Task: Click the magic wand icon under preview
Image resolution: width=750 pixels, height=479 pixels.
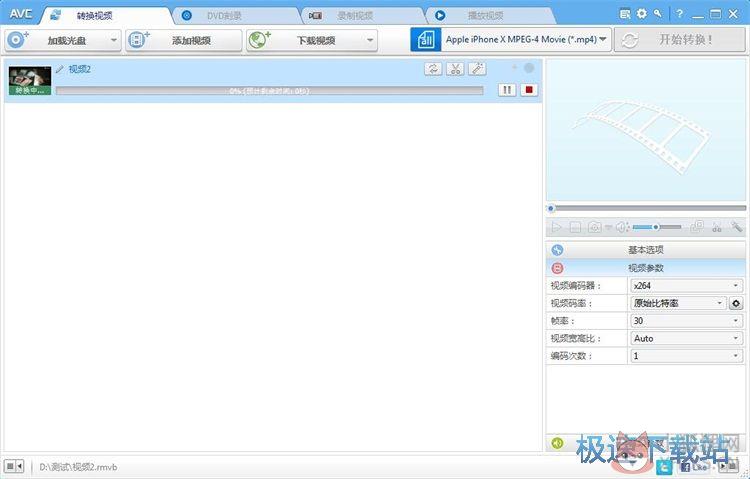Action: click(x=737, y=226)
